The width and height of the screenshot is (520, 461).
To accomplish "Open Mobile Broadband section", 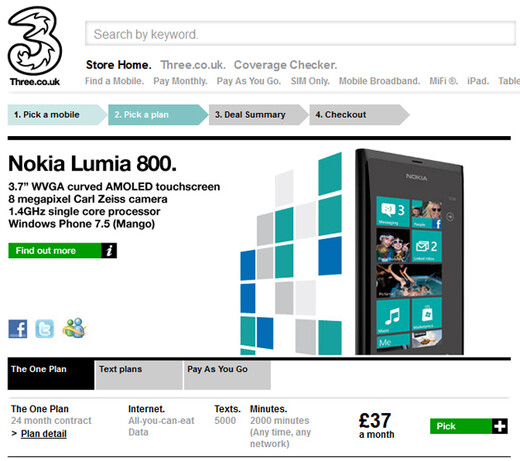I will pyautogui.click(x=379, y=81).
